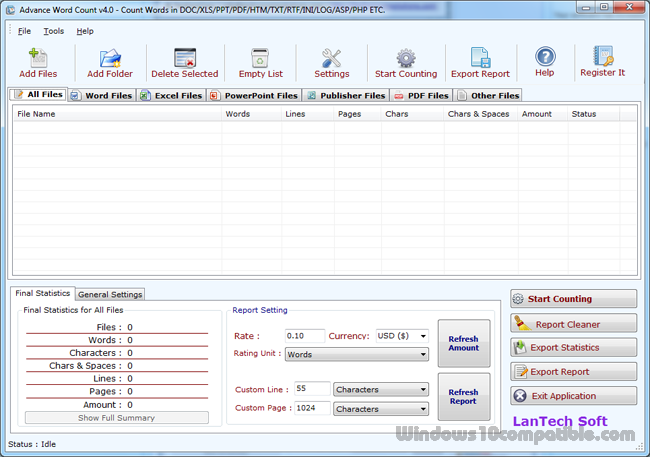Screen dimensions: 650x457
Task: Click the Amount column header
Action: tap(543, 114)
